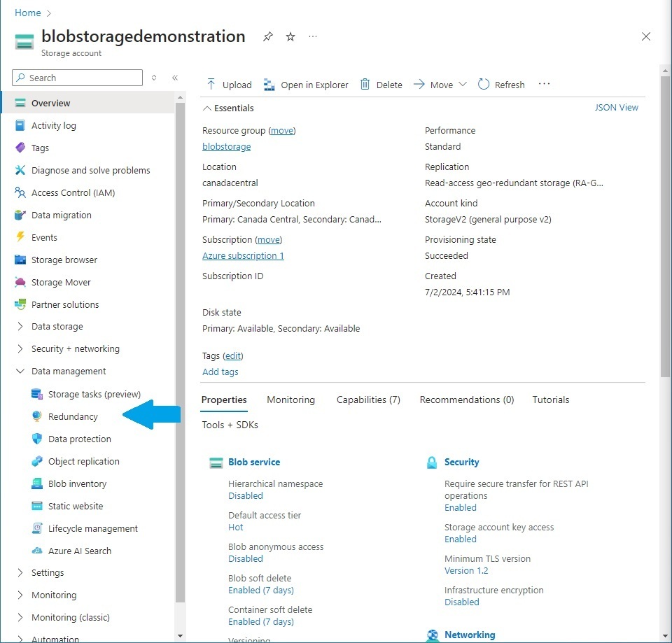
Task: Click the Home breadcrumb link
Action: click(x=28, y=13)
